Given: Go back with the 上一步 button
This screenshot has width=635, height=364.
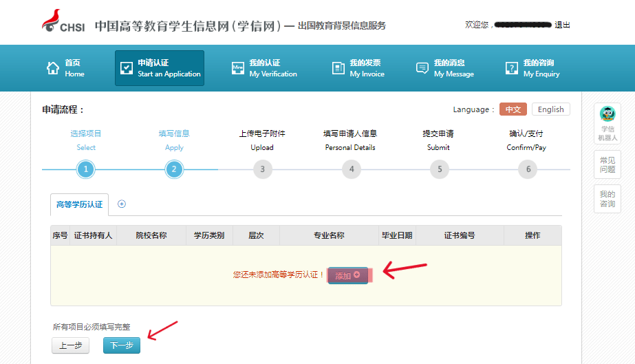Looking at the screenshot, I should point(70,345).
